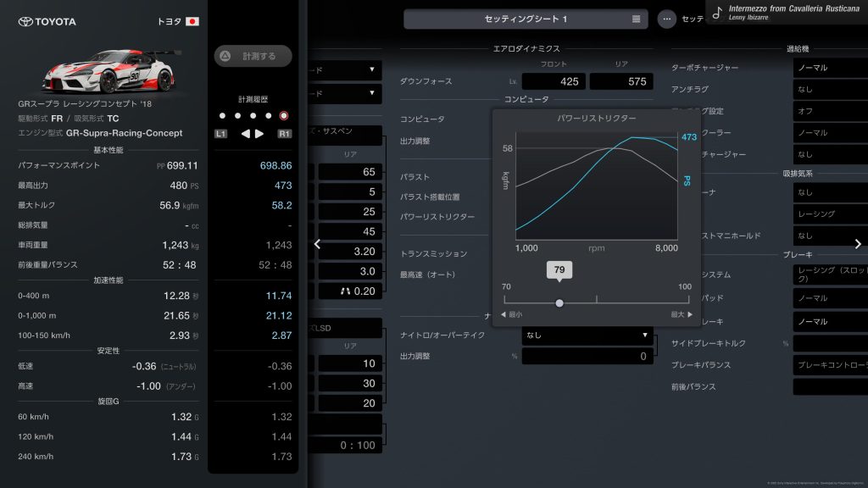The height and width of the screenshot is (488, 868).
Task: Select the LSD value field showing 30
Action: [350, 383]
